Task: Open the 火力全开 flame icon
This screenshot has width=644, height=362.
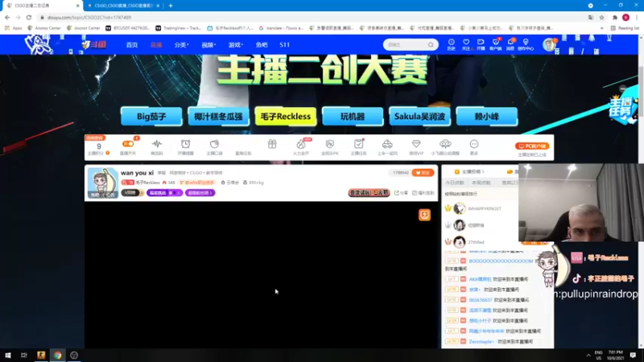Action: point(300,144)
